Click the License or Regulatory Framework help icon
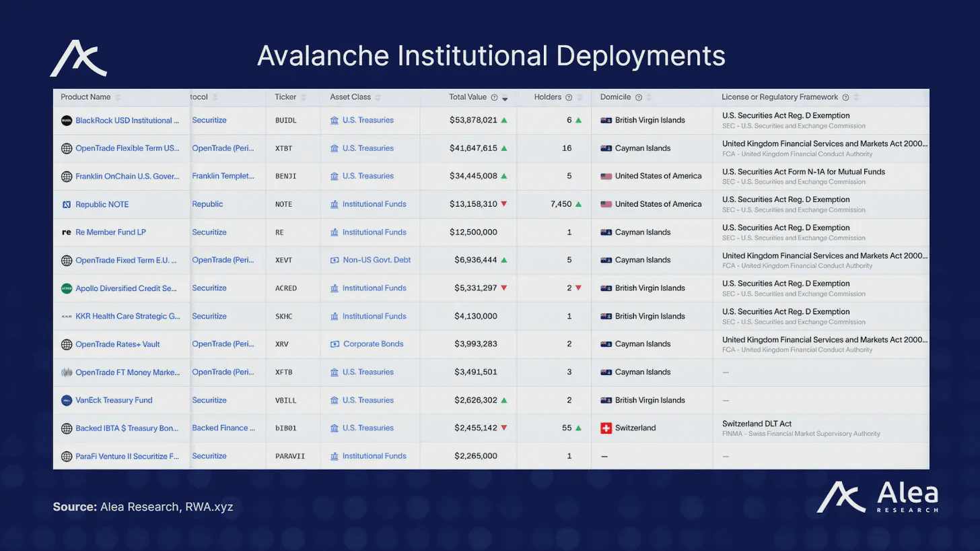 click(846, 98)
